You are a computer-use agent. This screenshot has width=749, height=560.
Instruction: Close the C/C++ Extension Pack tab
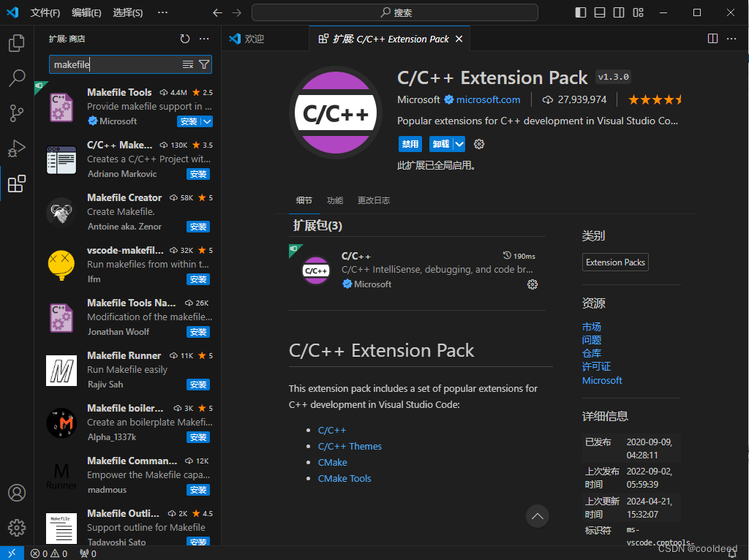(459, 39)
